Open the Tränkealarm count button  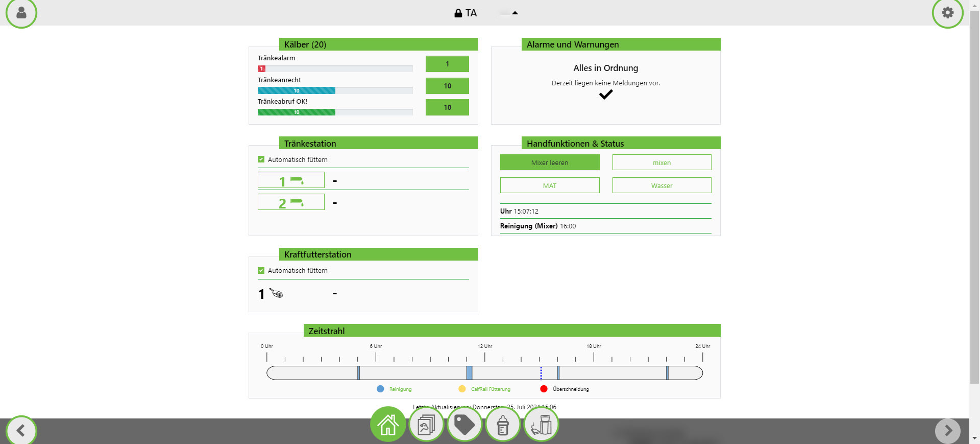point(447,64)
